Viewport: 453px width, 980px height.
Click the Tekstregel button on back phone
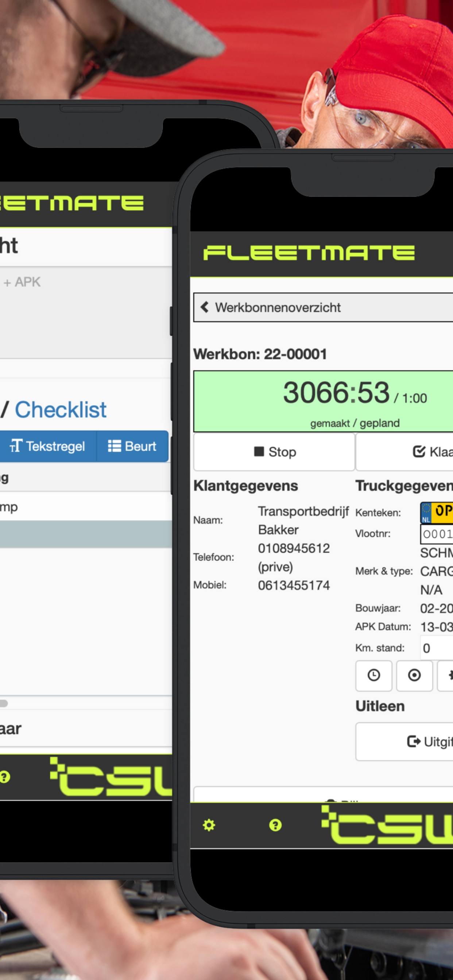tap(48, 446)
